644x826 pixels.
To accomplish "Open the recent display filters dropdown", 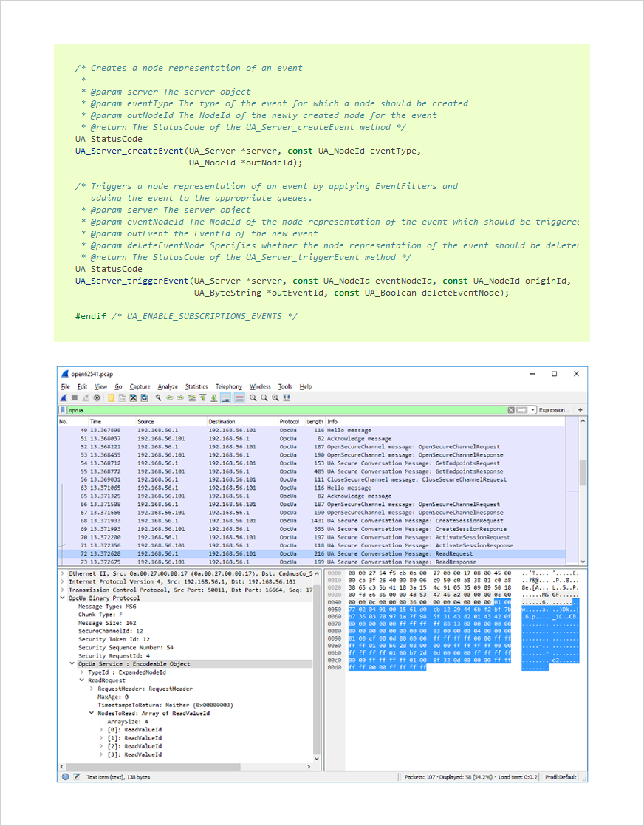I will coord(533,410).
